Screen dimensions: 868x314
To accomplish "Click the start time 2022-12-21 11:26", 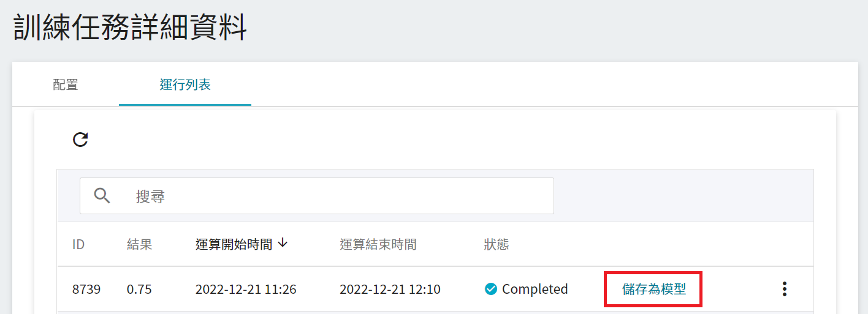I will click(246, 289).
